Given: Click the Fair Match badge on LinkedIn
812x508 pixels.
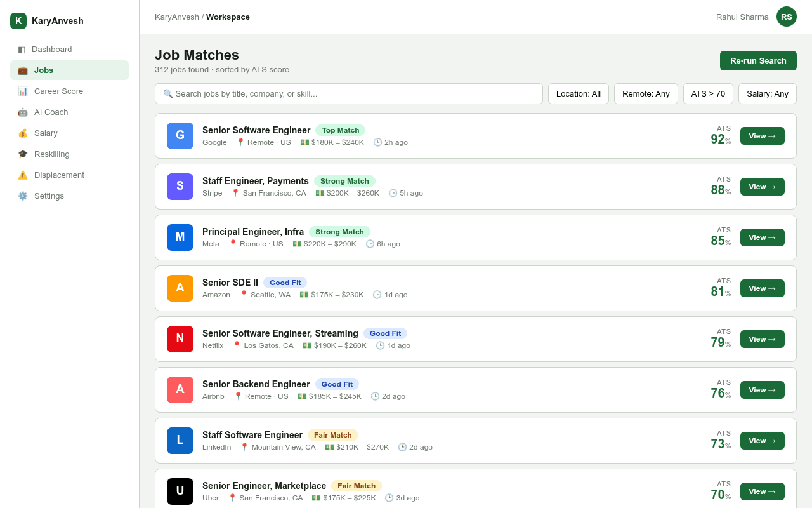Looking at the screenshot, I should [x=333, y=435].
